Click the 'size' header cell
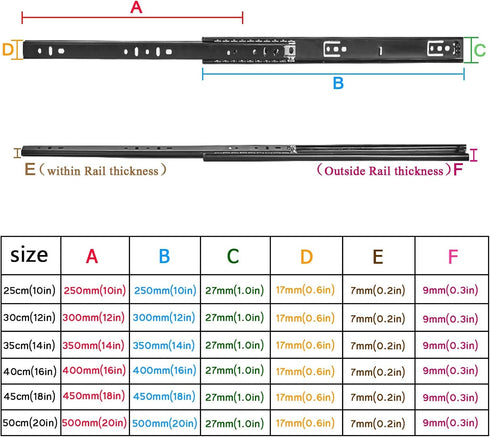This screenshot has height=437, width=490. click(31, 255)
